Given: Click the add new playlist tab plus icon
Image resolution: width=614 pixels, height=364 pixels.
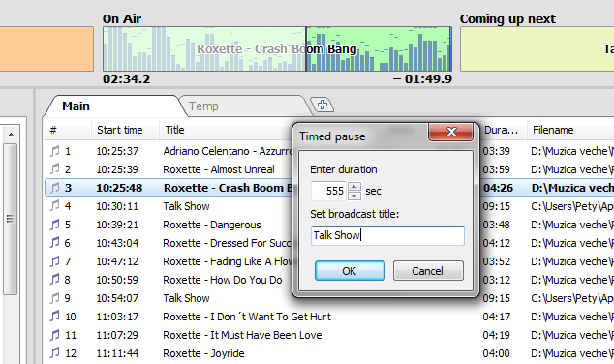Looking at the screenshot, I should pos(322,105).
